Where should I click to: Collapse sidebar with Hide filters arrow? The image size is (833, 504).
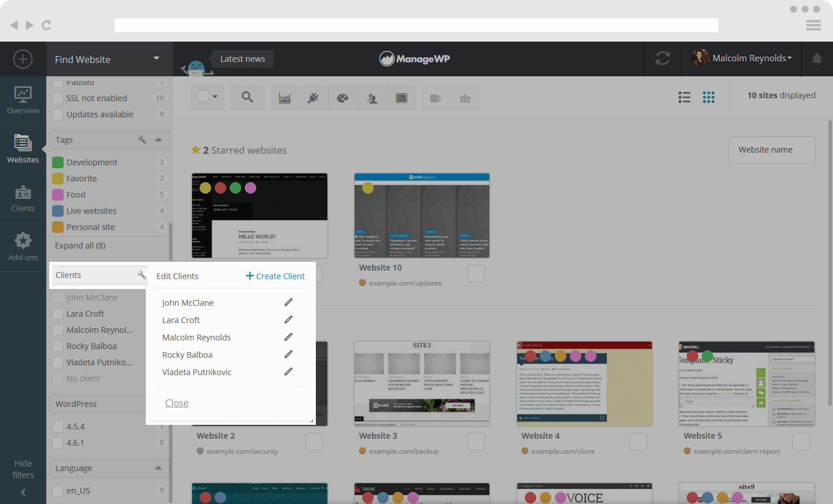click(x=23, y=492)
